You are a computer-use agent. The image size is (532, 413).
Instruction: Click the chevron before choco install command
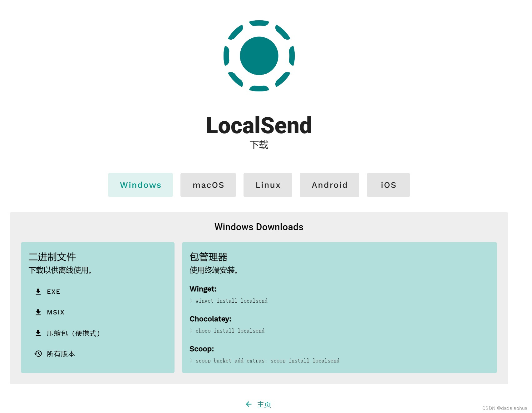tap(191, 331)
